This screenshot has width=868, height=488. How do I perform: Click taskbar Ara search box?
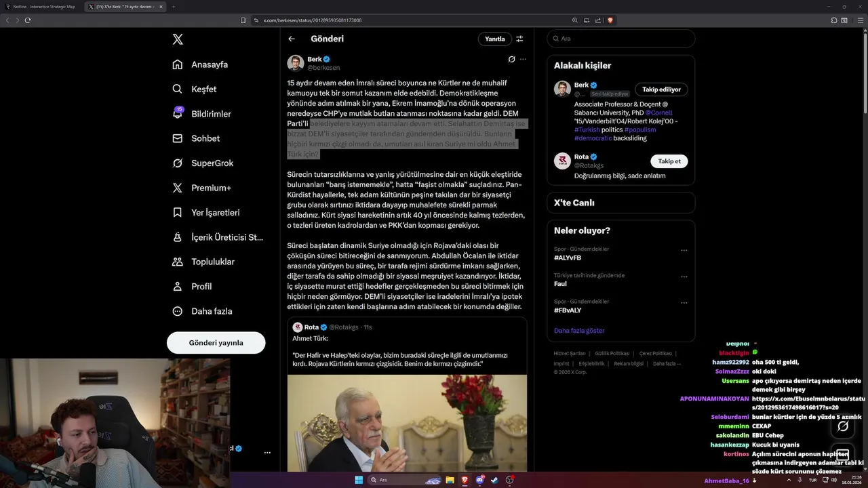point(405,480)
